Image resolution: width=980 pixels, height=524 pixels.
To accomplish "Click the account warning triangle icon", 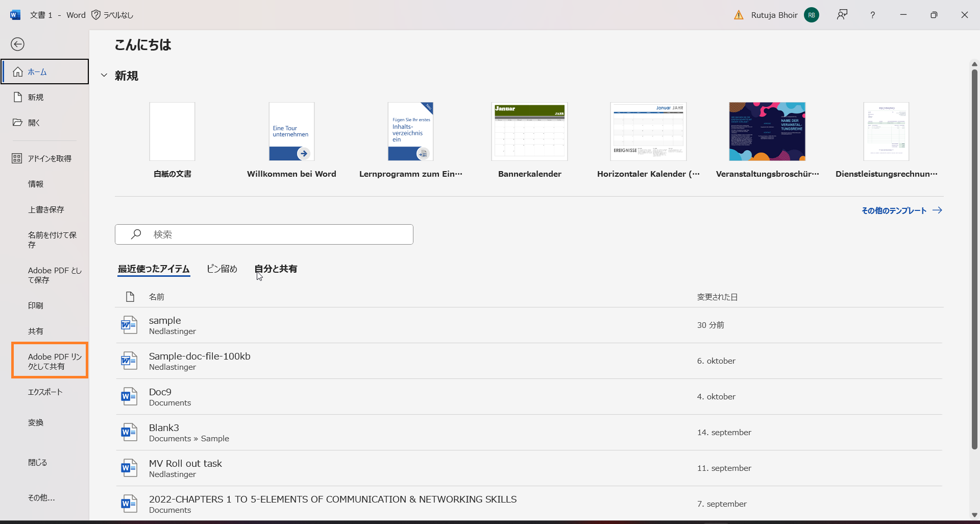I will point(739,15).
